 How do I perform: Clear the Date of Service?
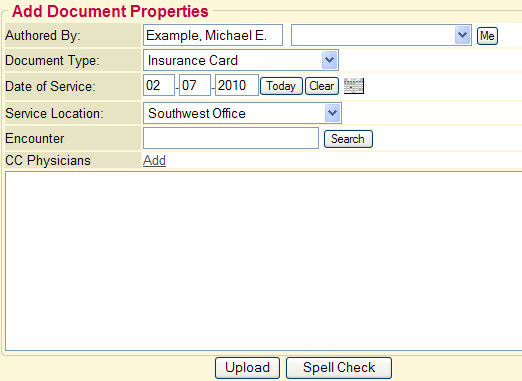point(322,86)
